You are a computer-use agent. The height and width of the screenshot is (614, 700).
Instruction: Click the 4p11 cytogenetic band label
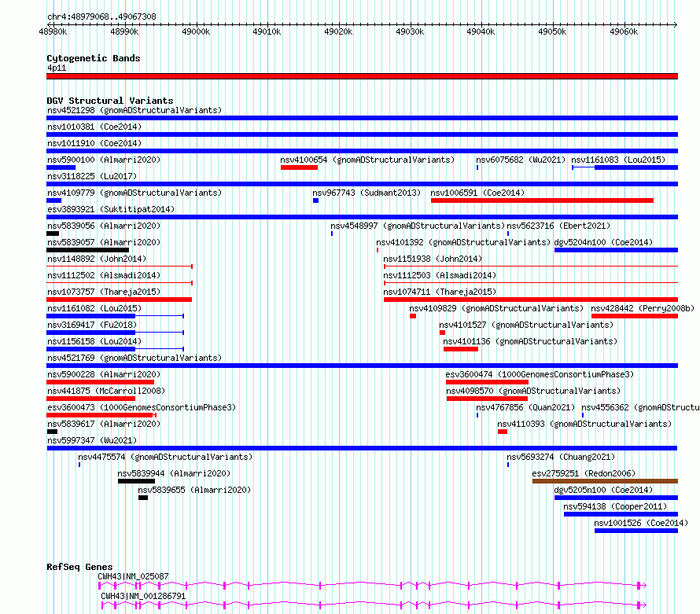57,68
